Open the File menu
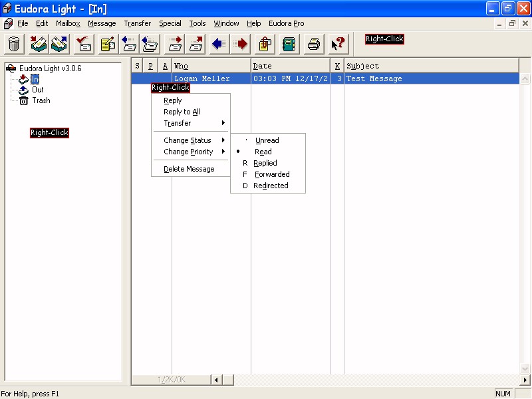The width and height of the screenshot is (532, 399). (x=23, y=23)
